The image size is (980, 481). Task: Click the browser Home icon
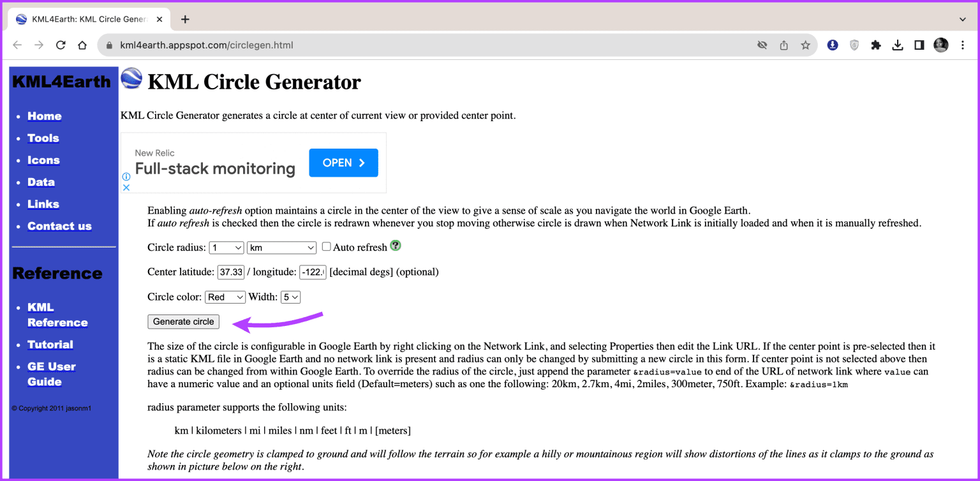82,45
